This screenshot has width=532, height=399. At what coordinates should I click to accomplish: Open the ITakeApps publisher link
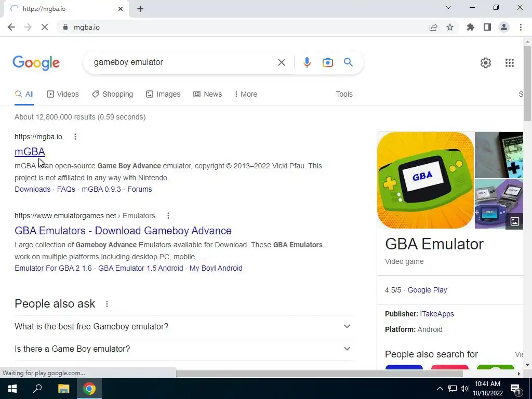point(436,314)
